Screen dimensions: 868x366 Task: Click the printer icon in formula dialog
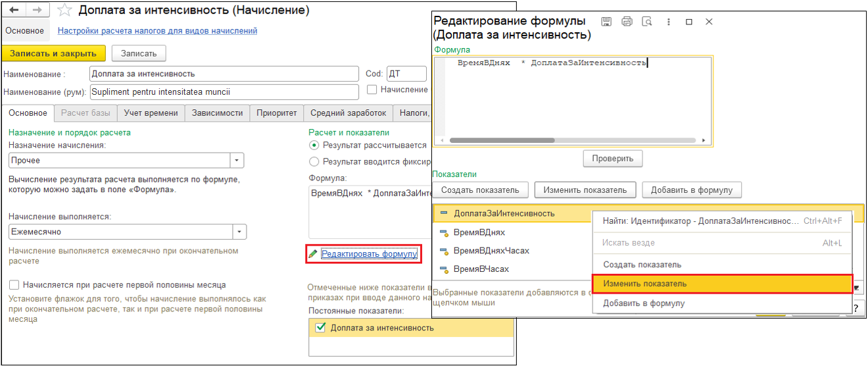point(627,22)
